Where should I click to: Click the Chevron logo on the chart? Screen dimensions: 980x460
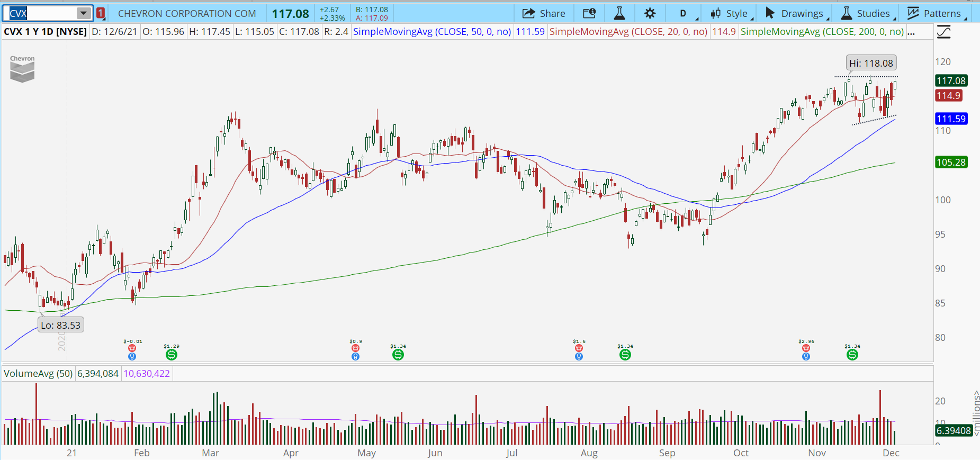pos(22,69)
